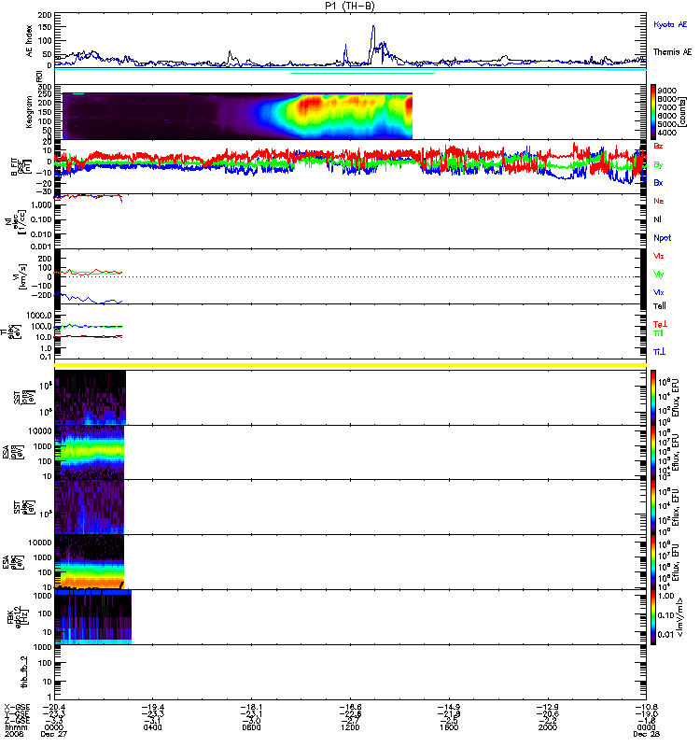Select the green Ti parallel legend label
Viewport: 700px width, 747px height.
pos(658,333)
